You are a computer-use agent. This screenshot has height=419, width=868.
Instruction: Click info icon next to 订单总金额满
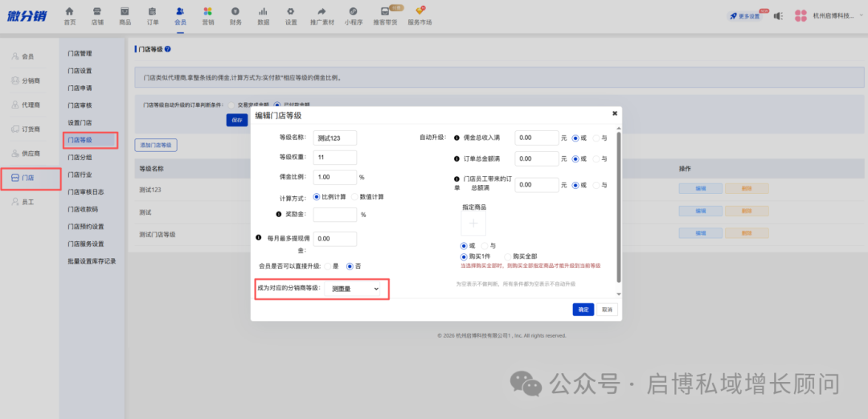[x=457, y=159]
